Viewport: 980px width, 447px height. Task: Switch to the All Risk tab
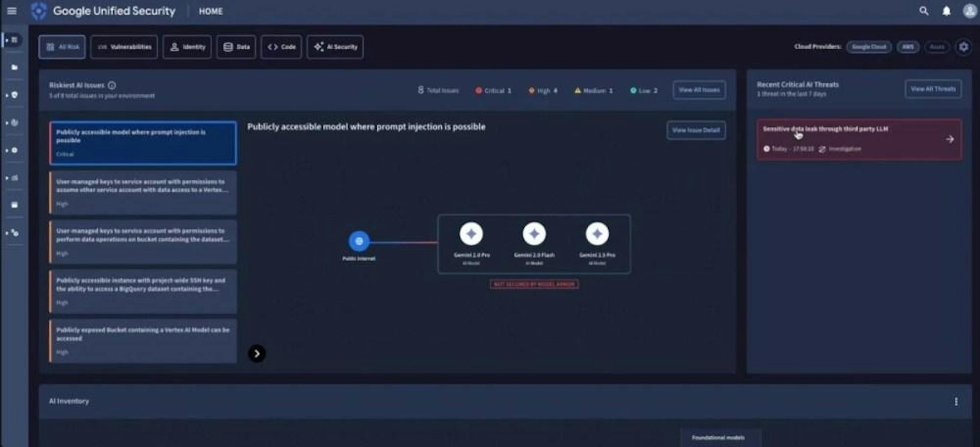coord(62,47)
